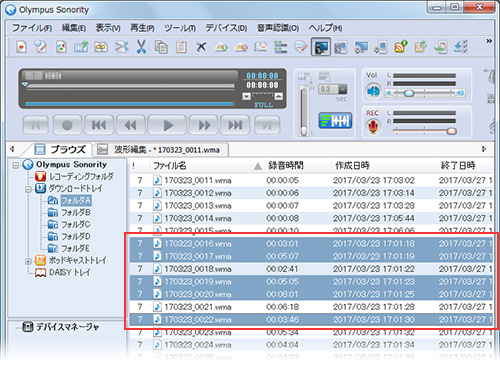Expand the ポッドキャストトレイ tree node

tap(29, 261)
